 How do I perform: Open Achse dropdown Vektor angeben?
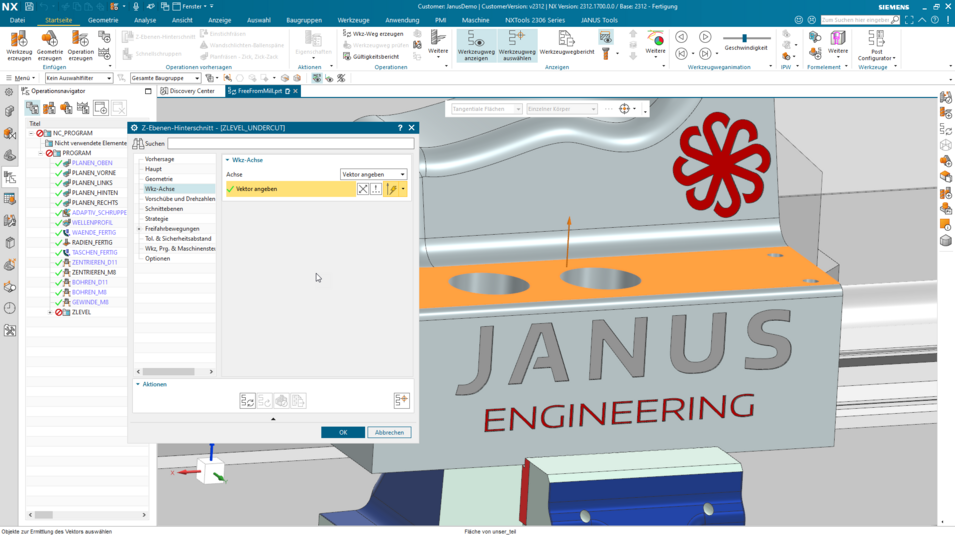coord(373,175)
